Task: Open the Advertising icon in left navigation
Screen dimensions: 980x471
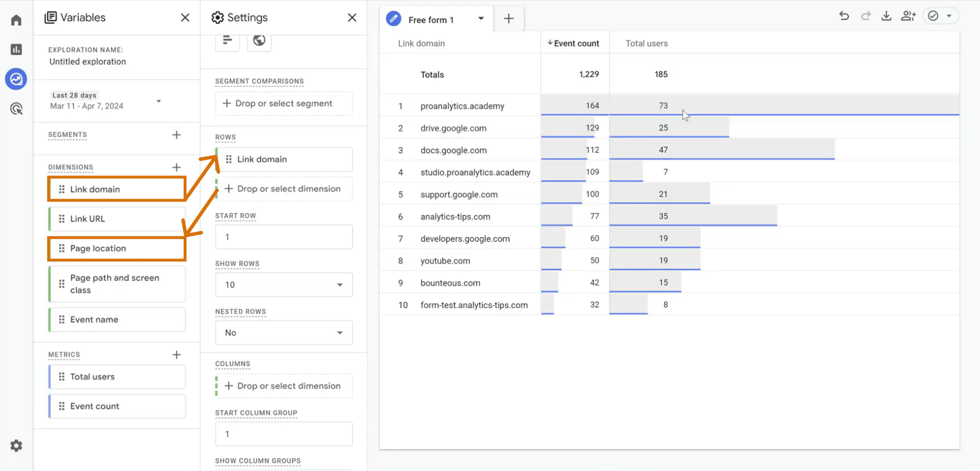Action: (16, 108)
